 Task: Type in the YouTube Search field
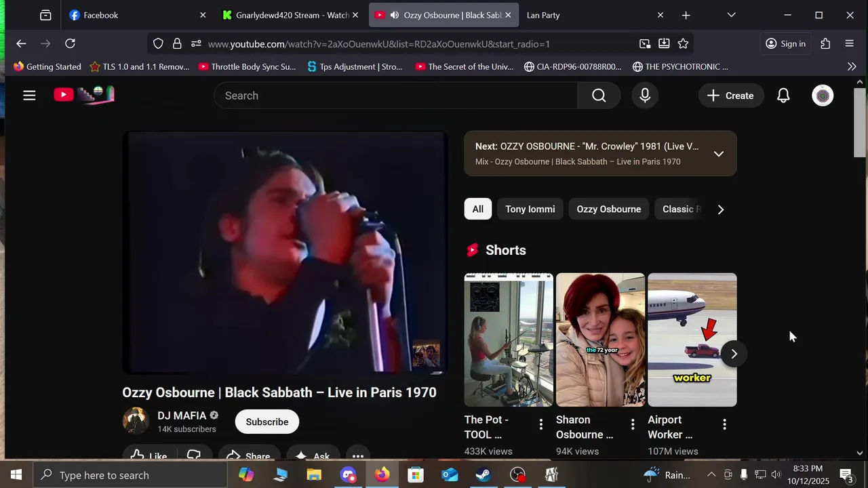click(396, 96)
